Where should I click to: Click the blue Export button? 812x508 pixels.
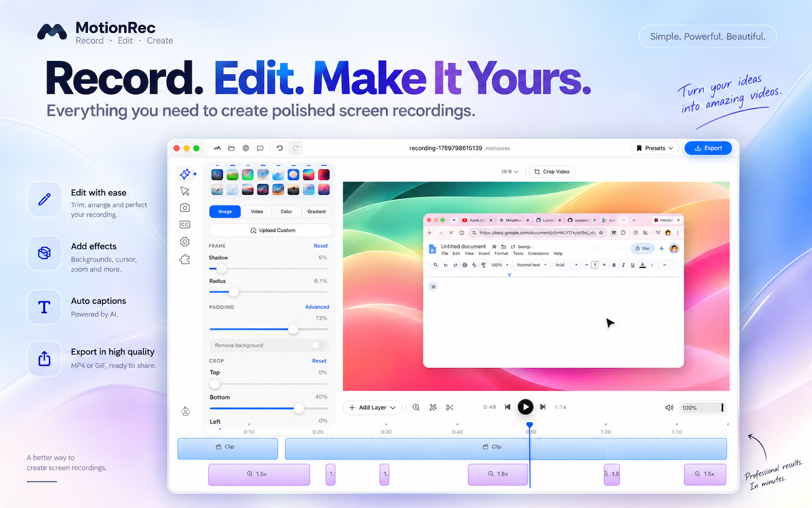coord(708,148)
